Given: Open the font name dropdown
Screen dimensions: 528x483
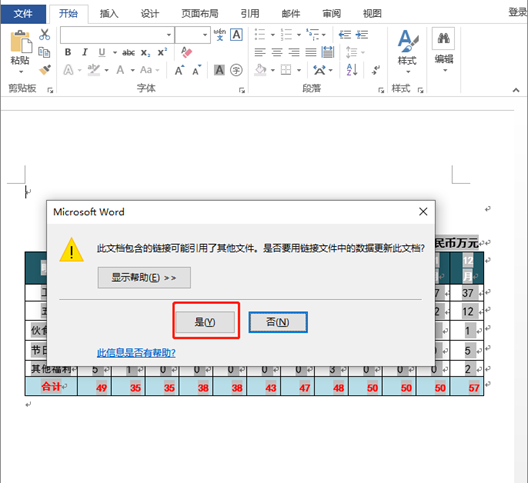Looking at the screenshot, I should coord(169,35).
